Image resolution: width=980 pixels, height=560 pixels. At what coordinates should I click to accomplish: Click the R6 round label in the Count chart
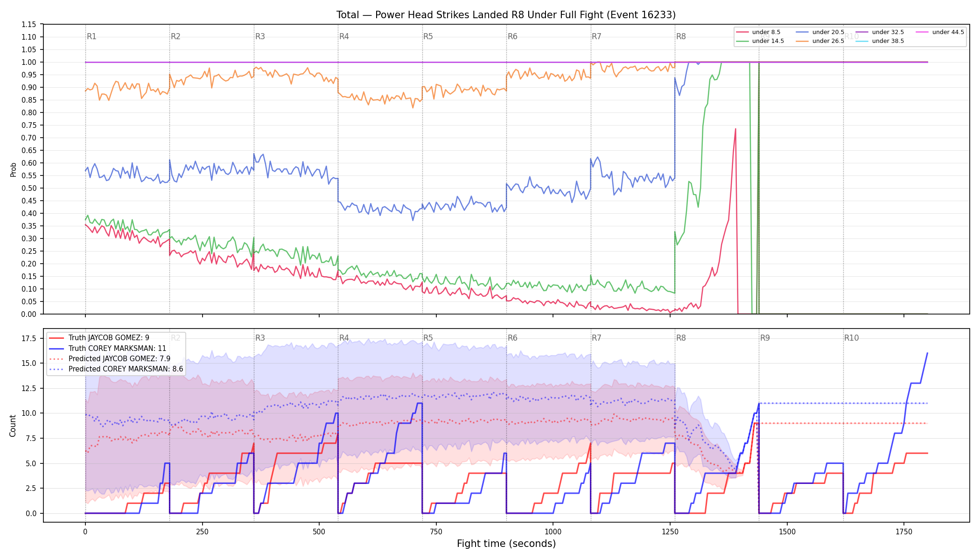point(512,338)
